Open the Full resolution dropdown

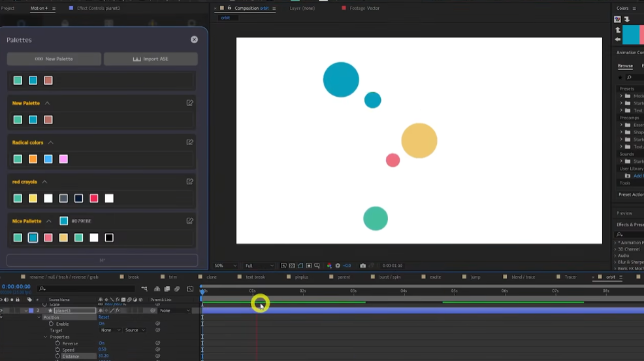pyautogui.click(x=259, y=266)
